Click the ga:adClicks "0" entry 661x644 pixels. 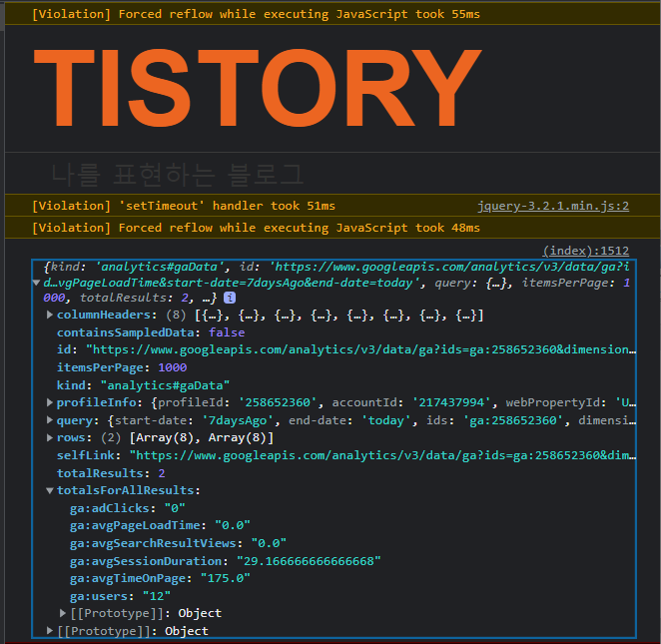(128, 508)
